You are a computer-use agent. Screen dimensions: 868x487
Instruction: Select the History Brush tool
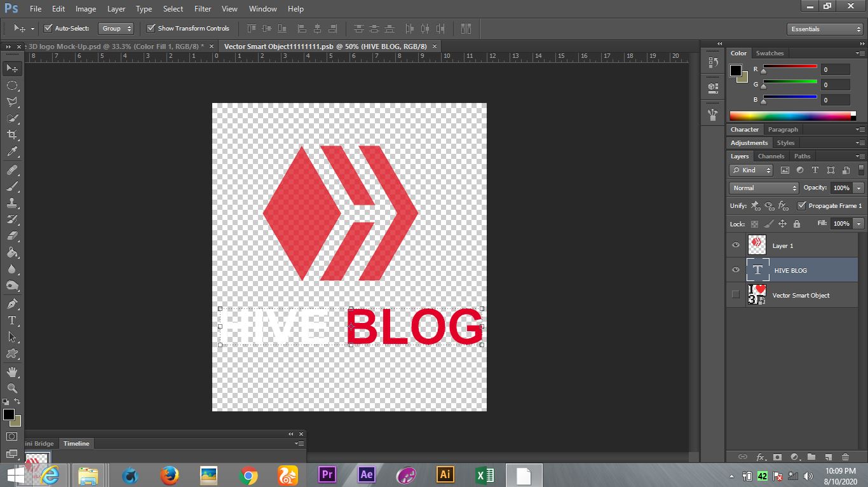point(12,219)
